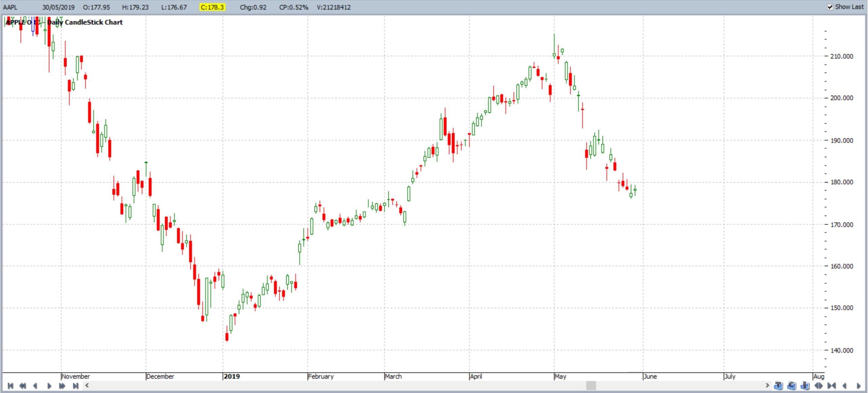This screenshot has width=868, height=393.
Task: Click the 140.000 price axis label
Action: 842,350
